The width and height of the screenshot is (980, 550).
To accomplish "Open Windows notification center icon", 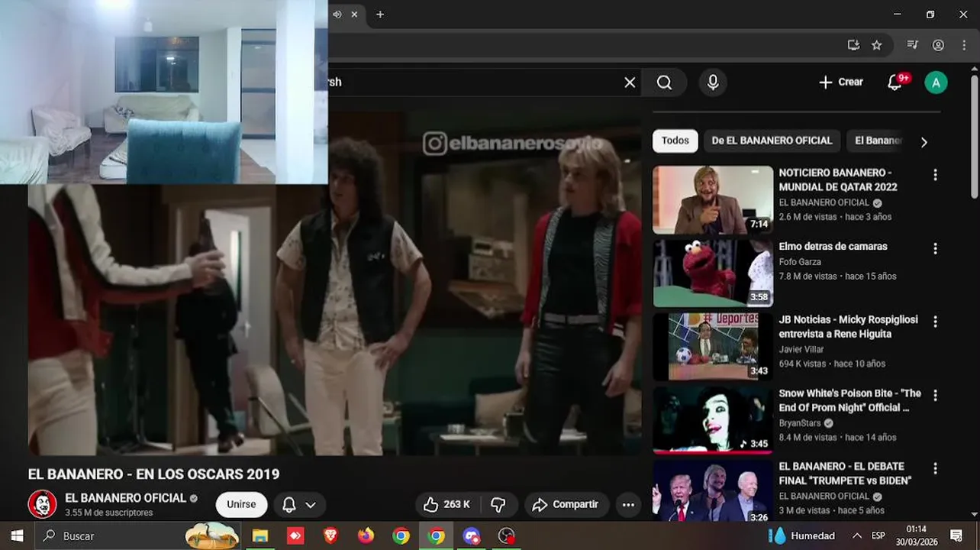I will pos(956,535).
